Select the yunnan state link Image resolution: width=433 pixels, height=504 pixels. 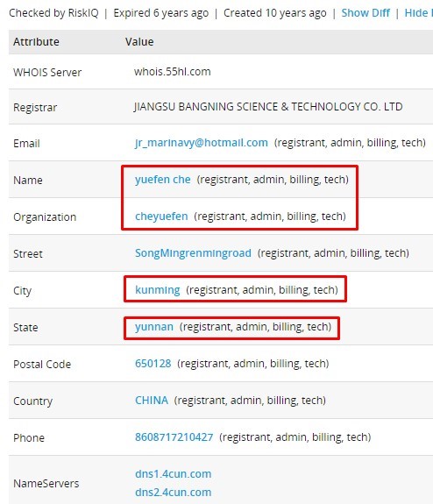pos(154,327)
